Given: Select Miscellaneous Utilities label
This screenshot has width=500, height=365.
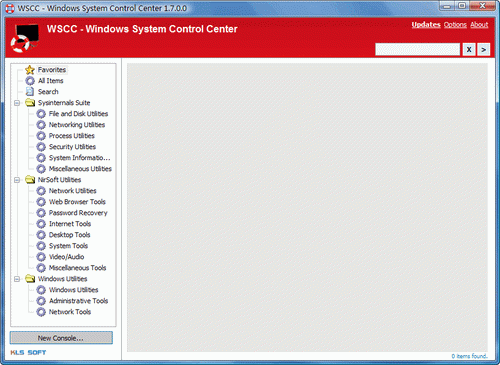Looking at the screenshot, I should [x=80, y=169].
